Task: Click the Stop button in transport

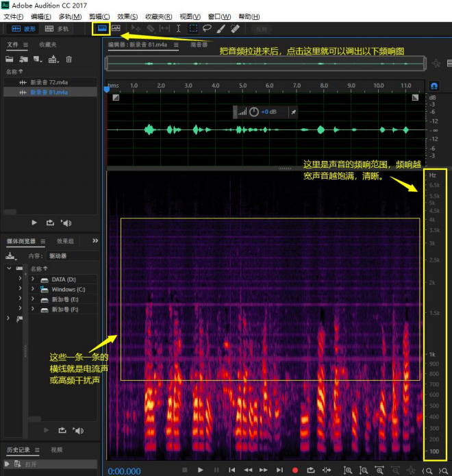Action: tap(184, 471)
